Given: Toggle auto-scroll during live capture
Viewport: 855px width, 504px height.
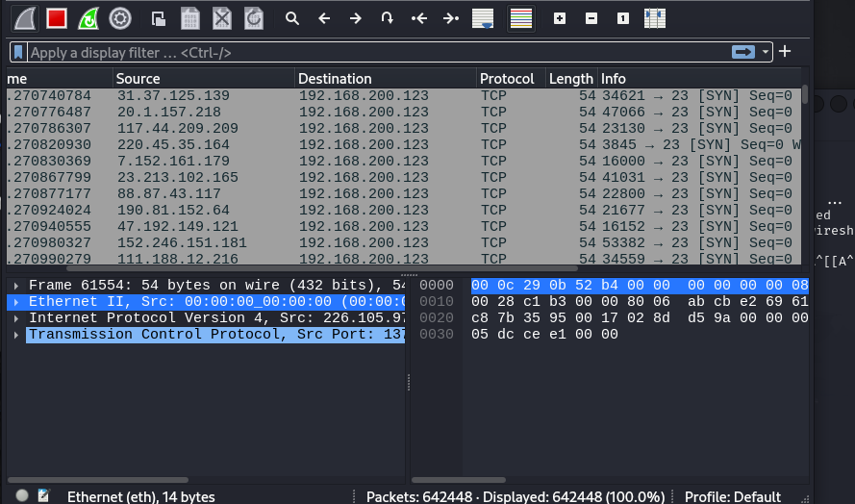Looking at the screenshot, I should click(483, 18).
